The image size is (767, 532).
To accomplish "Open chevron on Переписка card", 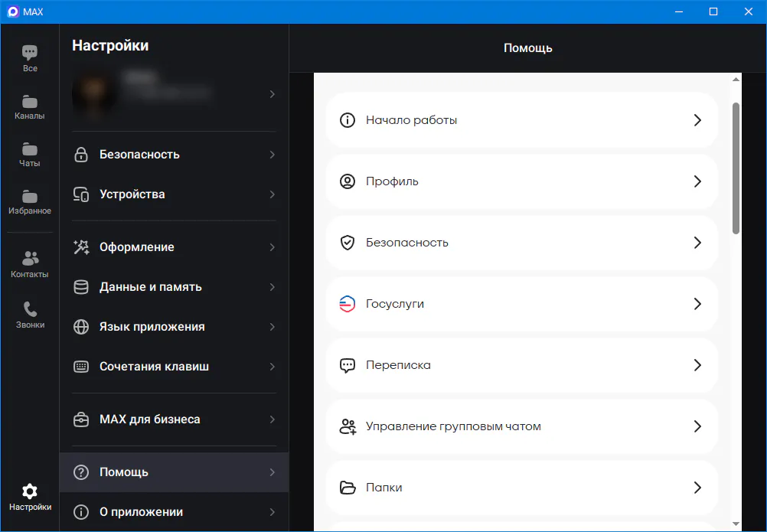I will pos(698,365).
